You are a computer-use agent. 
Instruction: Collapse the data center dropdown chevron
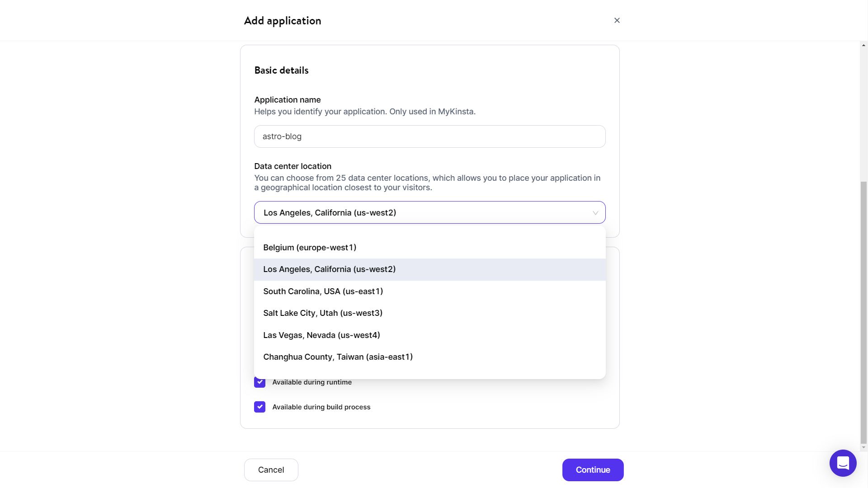coord(595,213)
